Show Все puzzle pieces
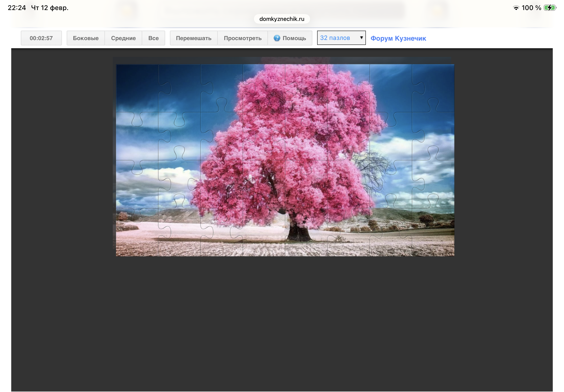The width and height of the screenshot is (564, 392). [153, 38]
